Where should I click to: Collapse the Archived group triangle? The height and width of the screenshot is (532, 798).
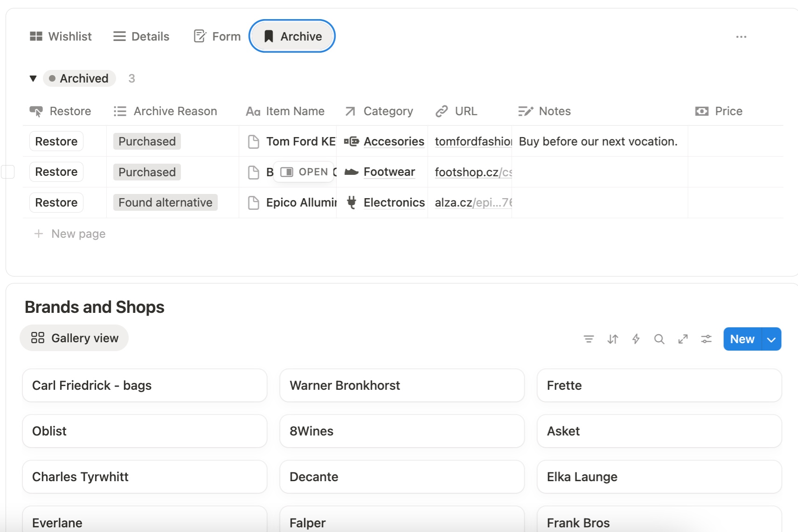pyautogui.click(x=33, y=78)
